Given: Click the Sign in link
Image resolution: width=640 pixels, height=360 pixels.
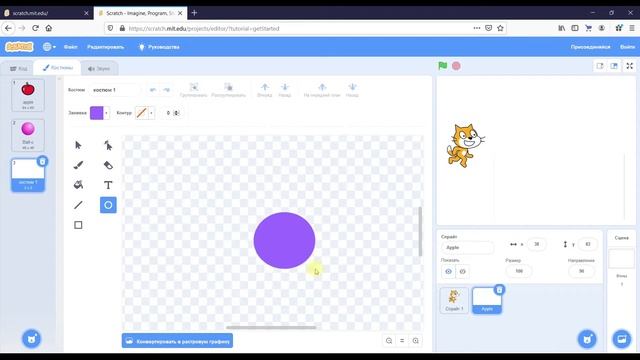Looking at the screenshot, I should [x=627, y=47].
